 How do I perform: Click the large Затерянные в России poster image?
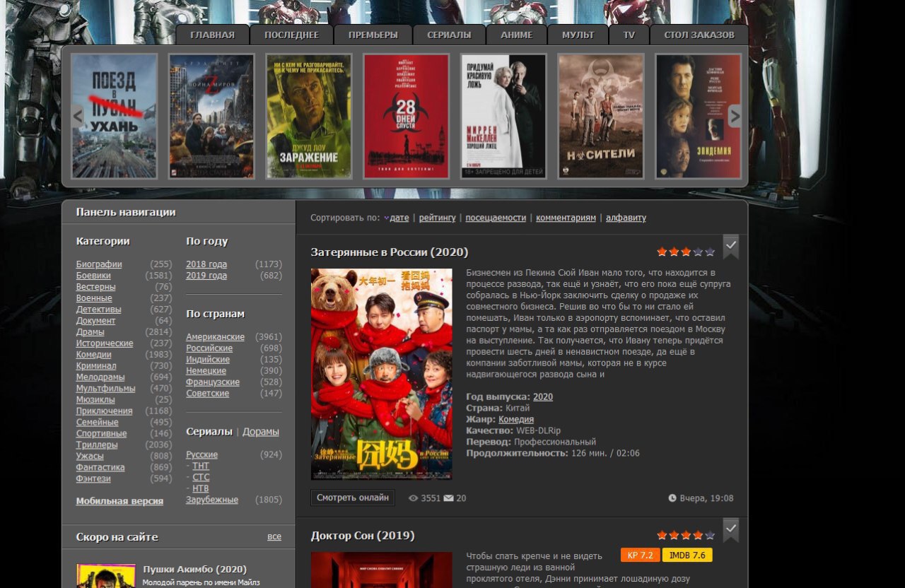(382, 375)
